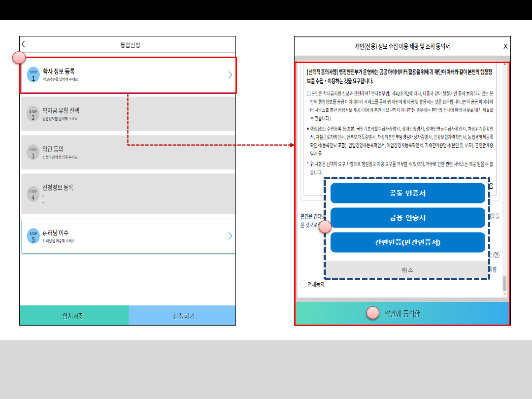This screenshot has width=532, height=399.
Task: Open the 약관 동의 step
Action: point(128,152)
